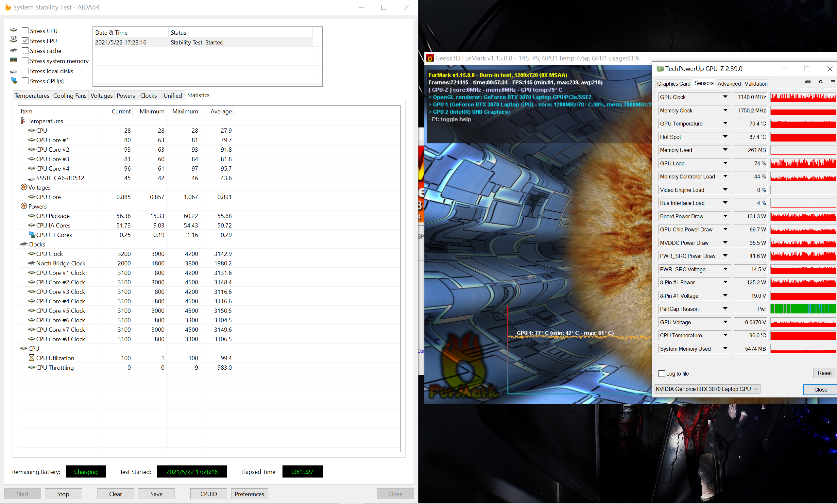Viewport: 837px width, 504px height.
Task: Click the green PerfCap Reason graph bar
Action: point(803,309)
